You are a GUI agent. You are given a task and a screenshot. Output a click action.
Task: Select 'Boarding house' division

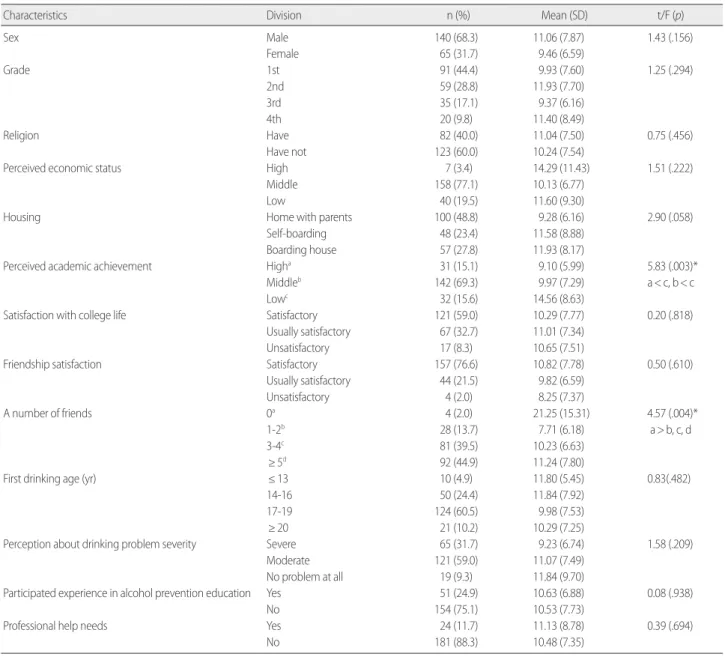click(x=301, y=250)
